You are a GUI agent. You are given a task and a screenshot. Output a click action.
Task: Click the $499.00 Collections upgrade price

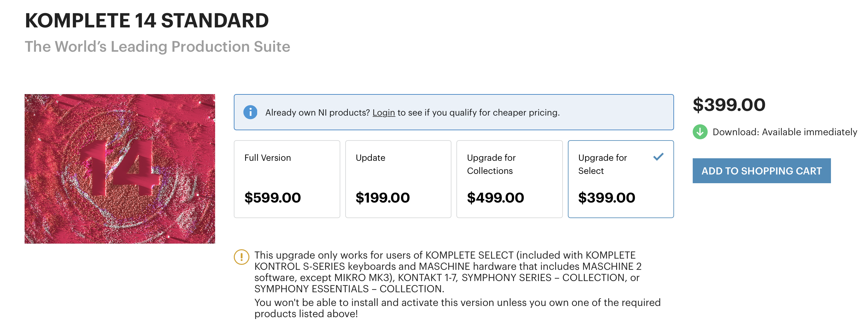(x=495, y=198)
